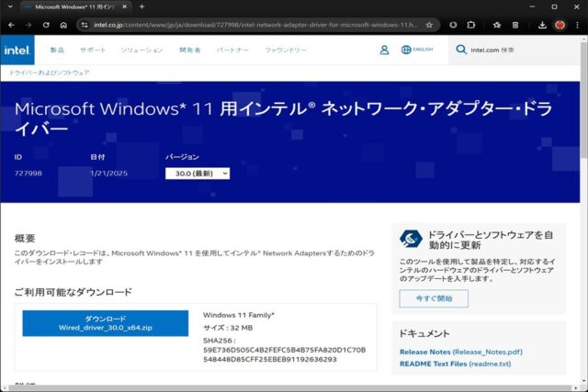Image resolution: width=588 pixels, height=392 pixels.
Task: Click the 今すぐ開始 button
Action: [434, 298]
